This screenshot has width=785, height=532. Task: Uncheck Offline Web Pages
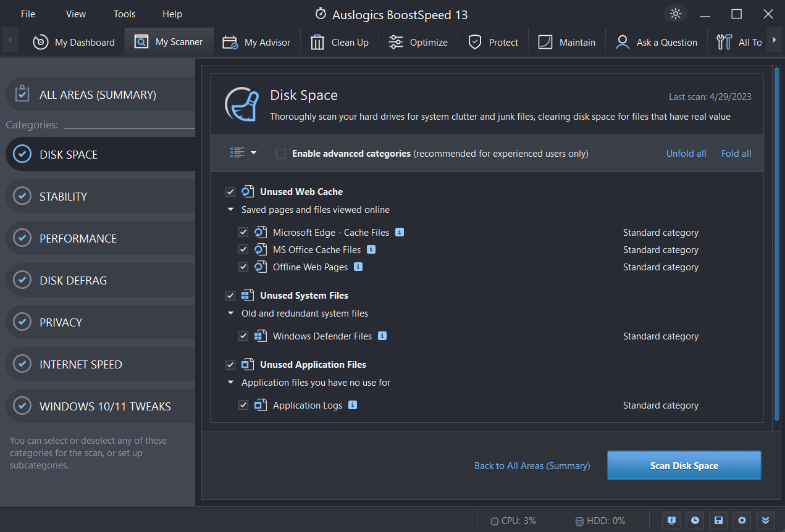click(x=243, y=267)
